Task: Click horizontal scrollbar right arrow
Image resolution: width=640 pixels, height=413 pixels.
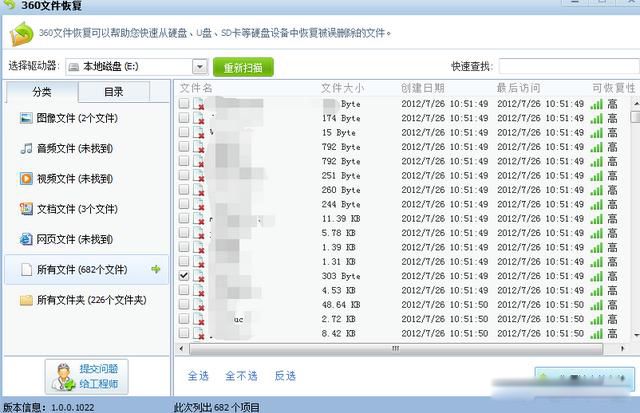Action: coord(622,349)
